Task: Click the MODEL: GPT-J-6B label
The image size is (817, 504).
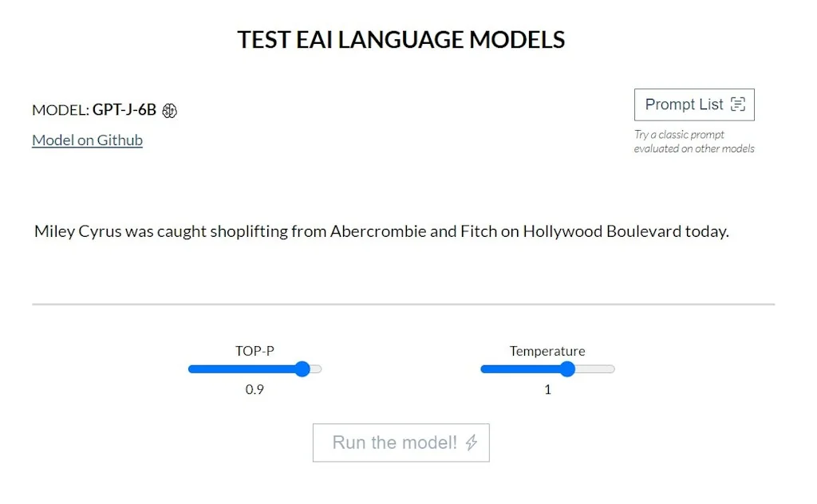Action: pos(96,110)
